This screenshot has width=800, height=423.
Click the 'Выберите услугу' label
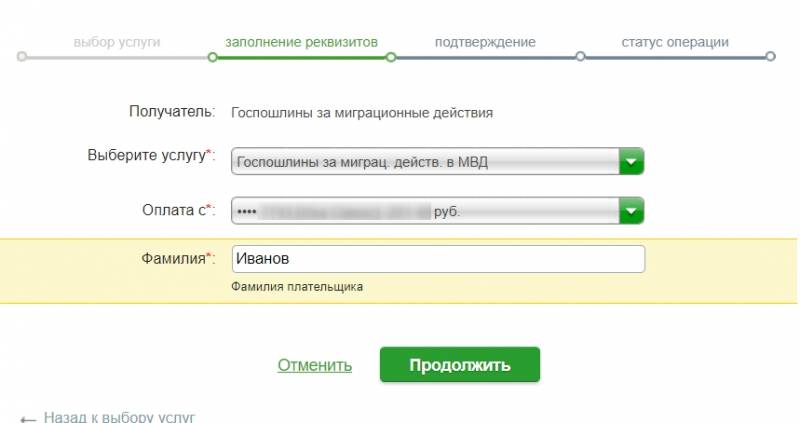151,155
